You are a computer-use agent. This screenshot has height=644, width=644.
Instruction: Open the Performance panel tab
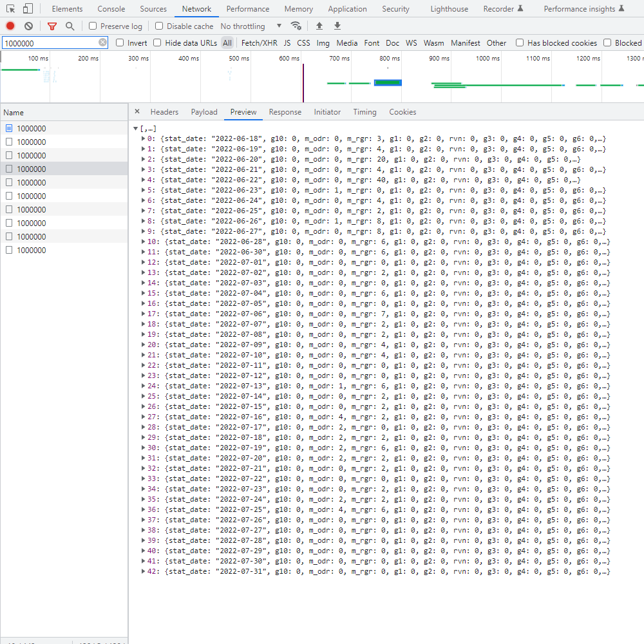[248, 8]
